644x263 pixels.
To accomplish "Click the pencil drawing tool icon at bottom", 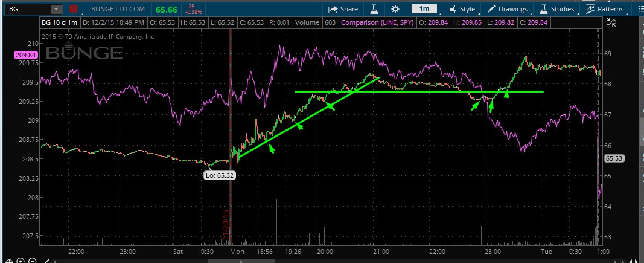I will [47, 261].
